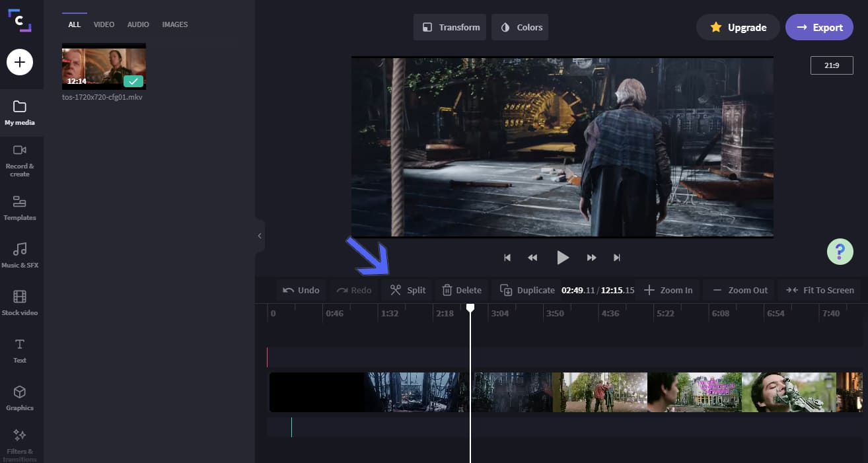This screenshot has height=463, width=868.
Task: Play the video preview
Action: (563, 258)
